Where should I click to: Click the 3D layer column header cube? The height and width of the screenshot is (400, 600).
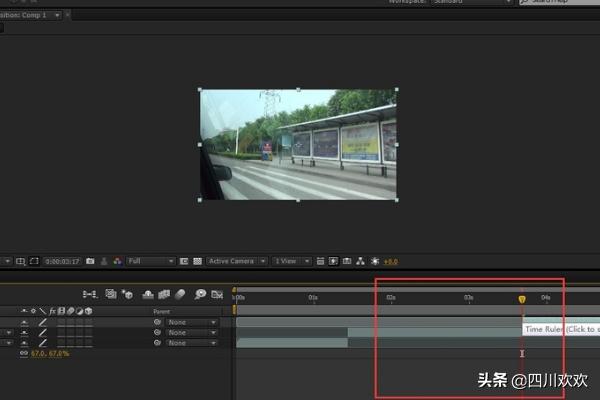[89, 311]
